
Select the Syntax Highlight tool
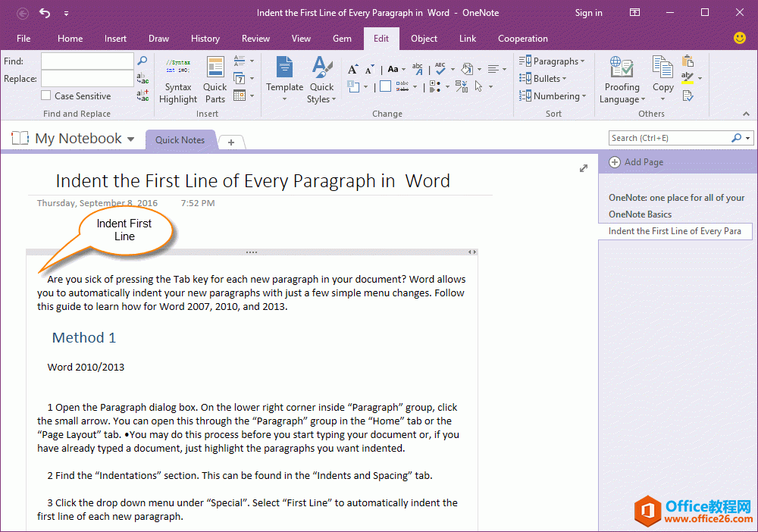(x=177, y=79)
